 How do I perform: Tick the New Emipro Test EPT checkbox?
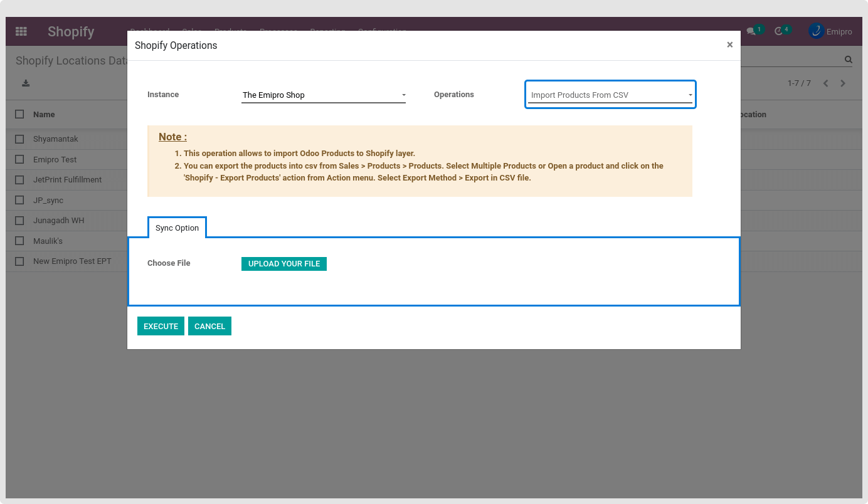(x=20, y=261)
